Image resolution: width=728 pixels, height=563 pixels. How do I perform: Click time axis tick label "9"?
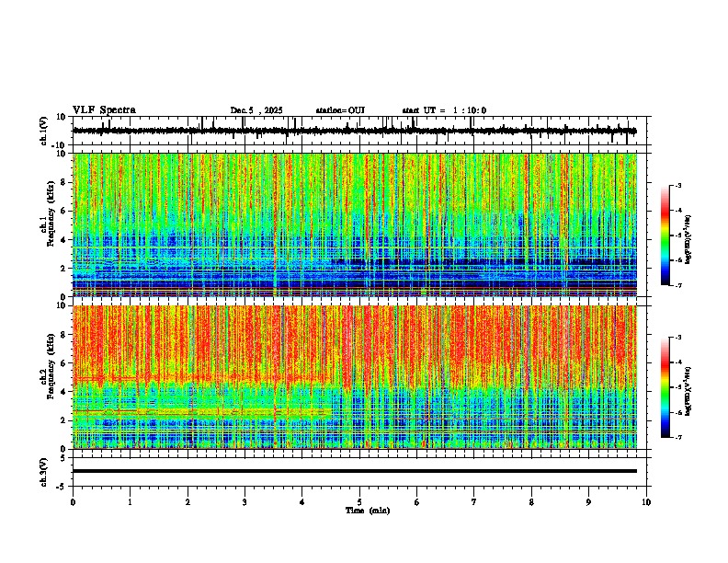[x=588, y=502]
